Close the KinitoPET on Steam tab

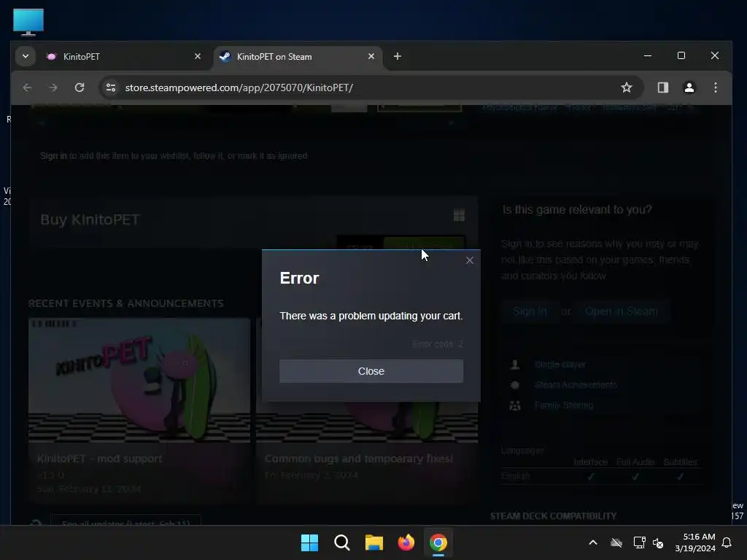click(x=371, y=56)
